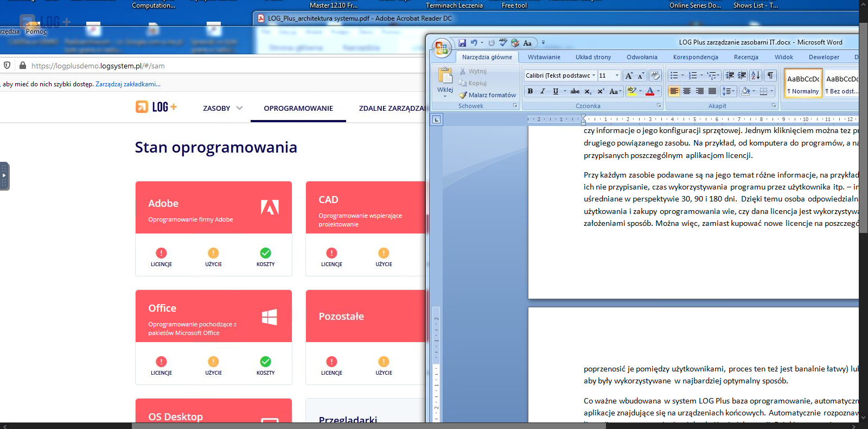Show paragraph marks with the pilcrow icon

[770, 75]
